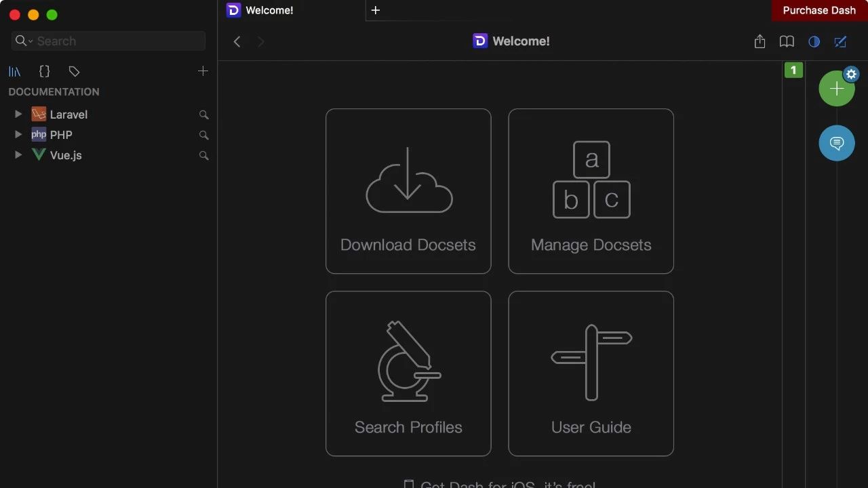
Task: Open the share menu icon
Action: 759,41
